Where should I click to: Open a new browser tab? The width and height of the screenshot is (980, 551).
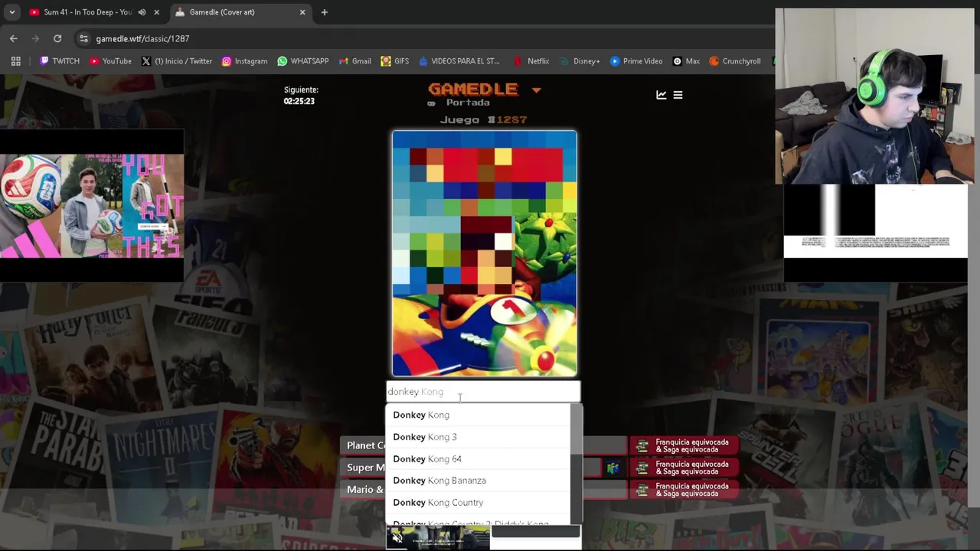(325, 12)
